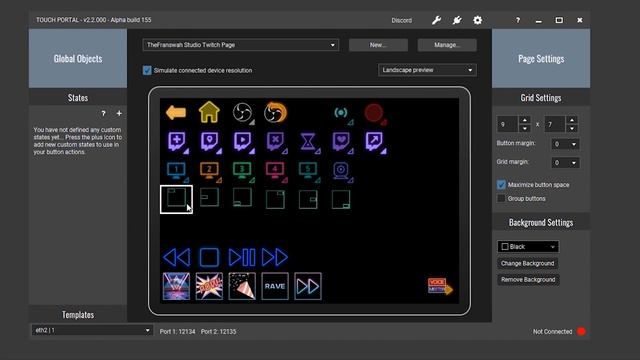The image size is (640, 360).
Task: Click the yellow back arrow button
Action: click(x=176, y=112)
